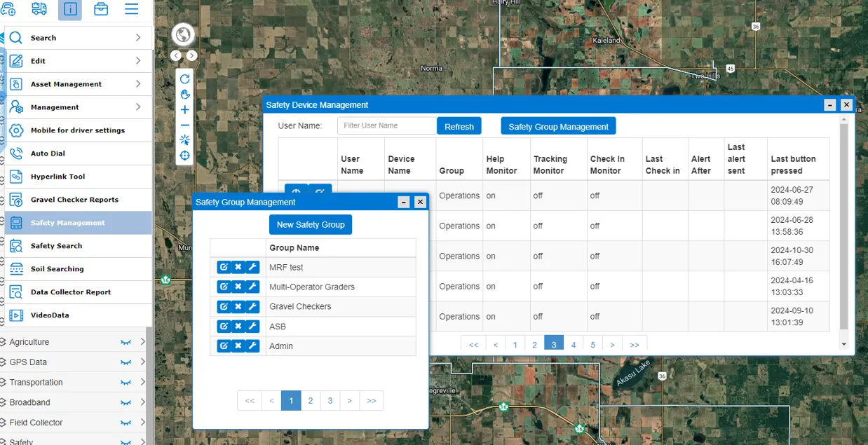Viewport: 868px width, 445px height.
Task: Toggle Field Collector layer visibility eye
Action: pos(126,423)
